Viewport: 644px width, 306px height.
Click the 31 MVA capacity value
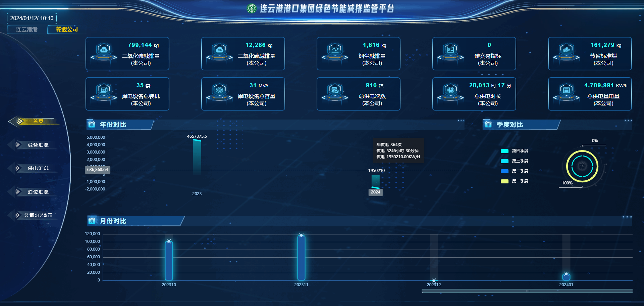(x=259, y=85)
